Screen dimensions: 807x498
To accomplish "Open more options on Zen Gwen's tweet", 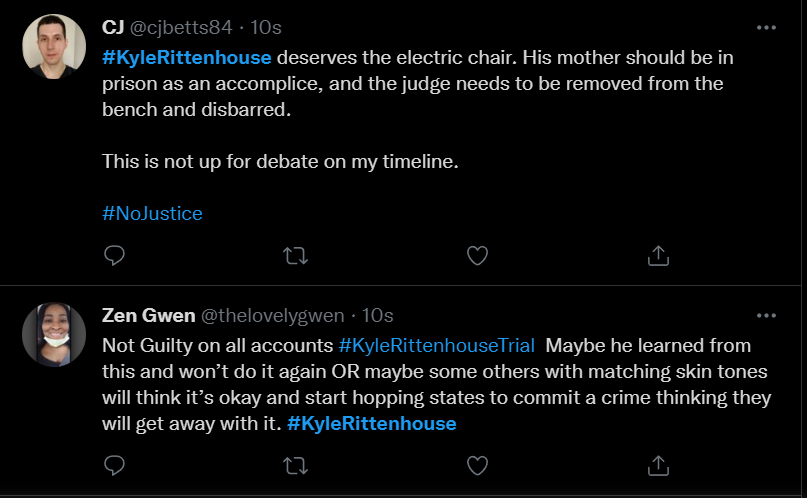I will click(766, 316).
